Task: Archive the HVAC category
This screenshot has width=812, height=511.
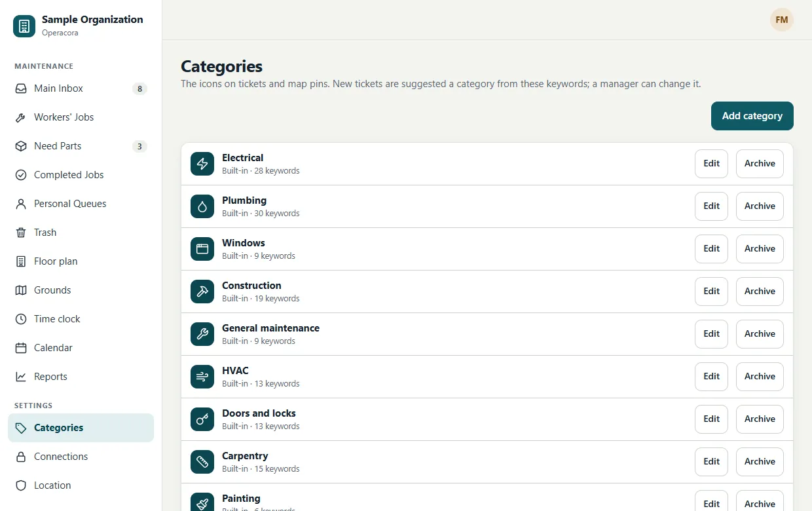Action: point(760,377)
